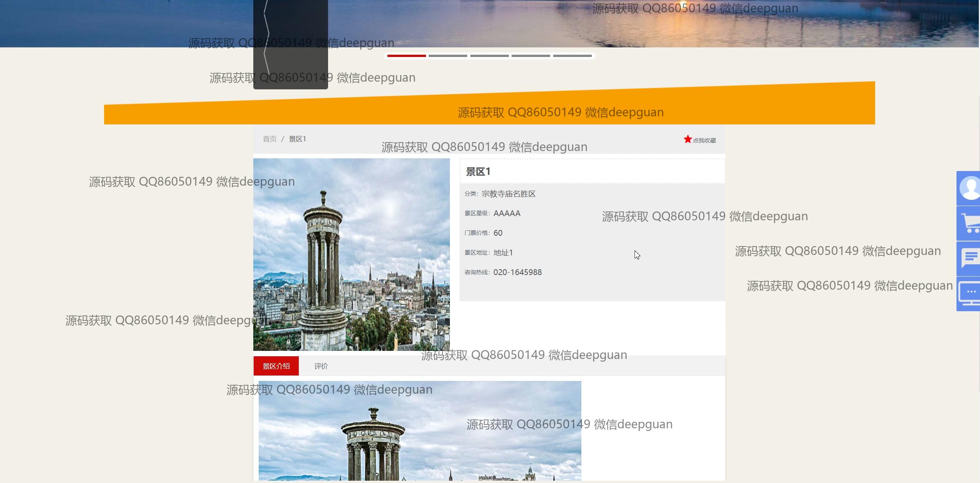Click the 景区1 breadcrumb item
Screen dimensions: 980x483
[297, 139]
